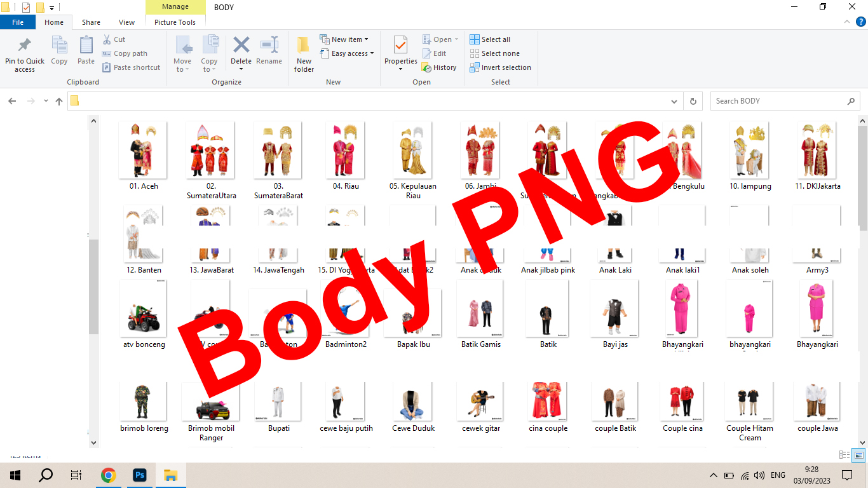Viewport: 868px width, 488px height.
Task: Open the Easy access dropdown
Action: (x=352, y=53)
